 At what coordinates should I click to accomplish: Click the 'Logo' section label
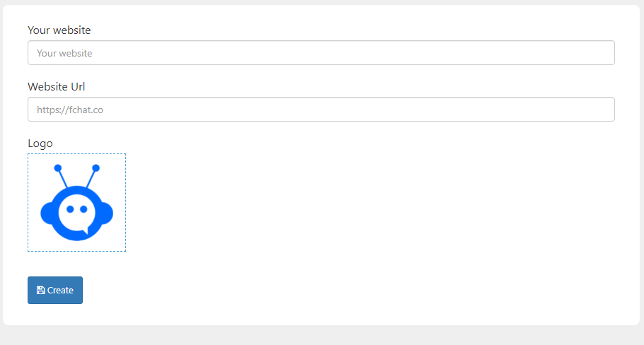pos(40,144)
